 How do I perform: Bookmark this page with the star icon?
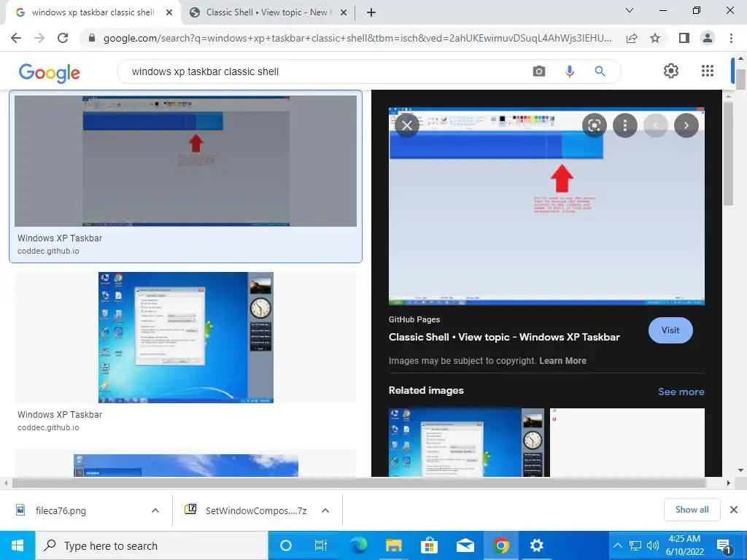coord(655,38)
